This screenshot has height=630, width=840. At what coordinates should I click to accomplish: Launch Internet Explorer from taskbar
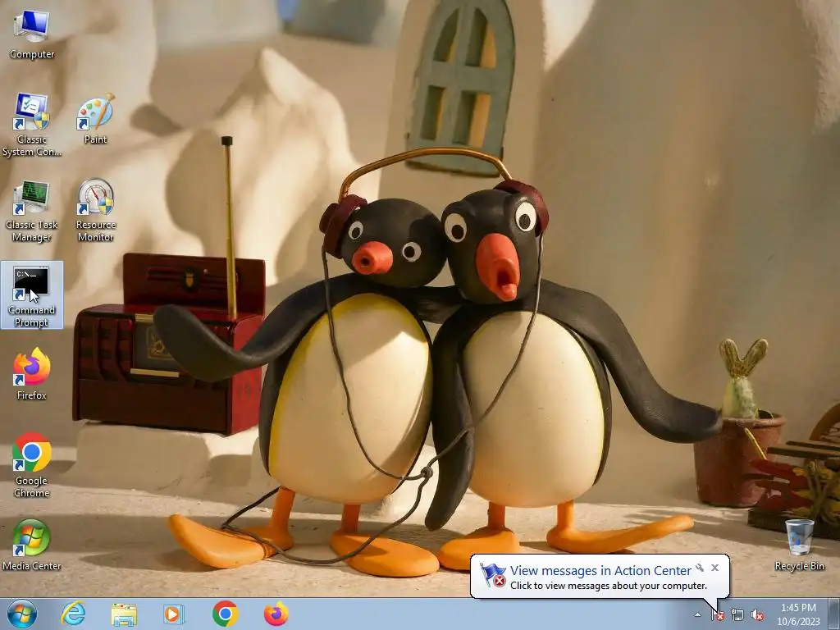73,614
